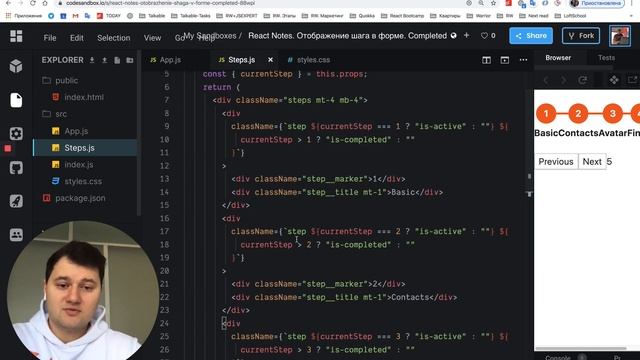
Task: Click the preview horizontal scrollbar
Action: [x=581, y=348]
